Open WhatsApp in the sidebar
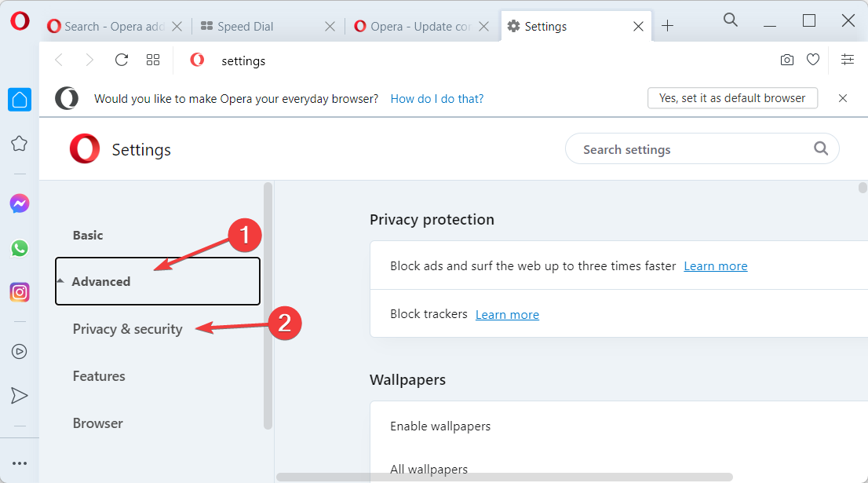Viewport: 868px width, 483px height. coord(20,248)
